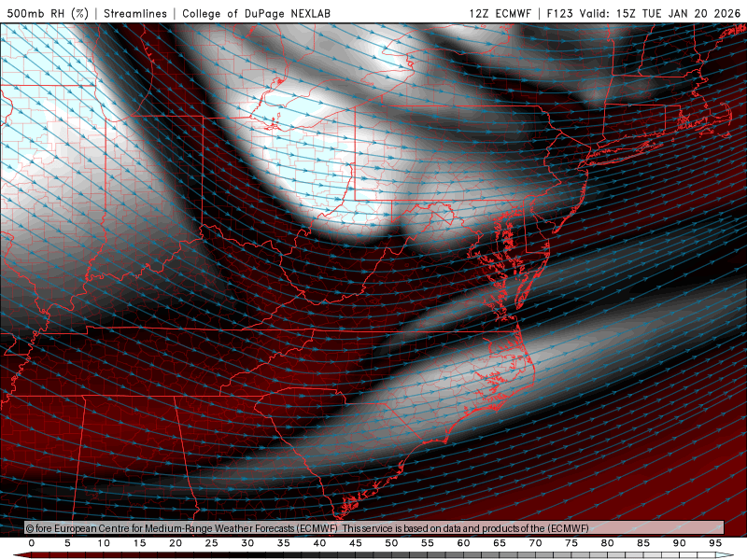Click "College of DuPage NEXLAB" header text
Viewport: 747px width, 560px height.
tap(256, 13)
